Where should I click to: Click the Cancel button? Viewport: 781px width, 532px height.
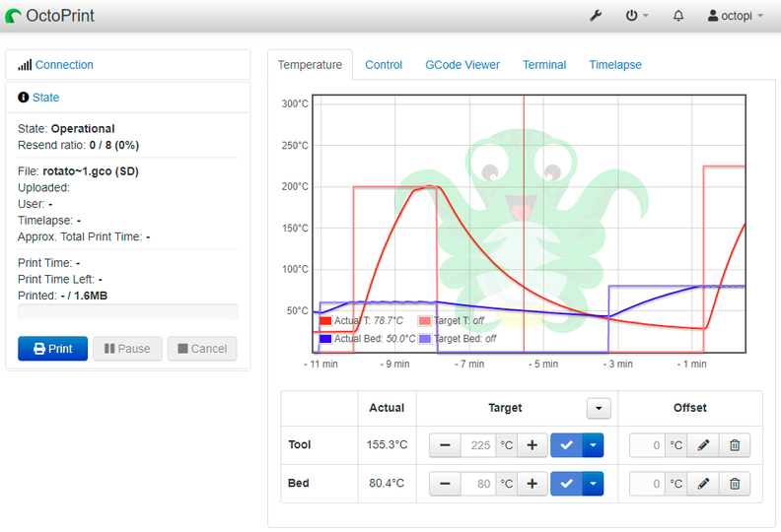(202, 349)
